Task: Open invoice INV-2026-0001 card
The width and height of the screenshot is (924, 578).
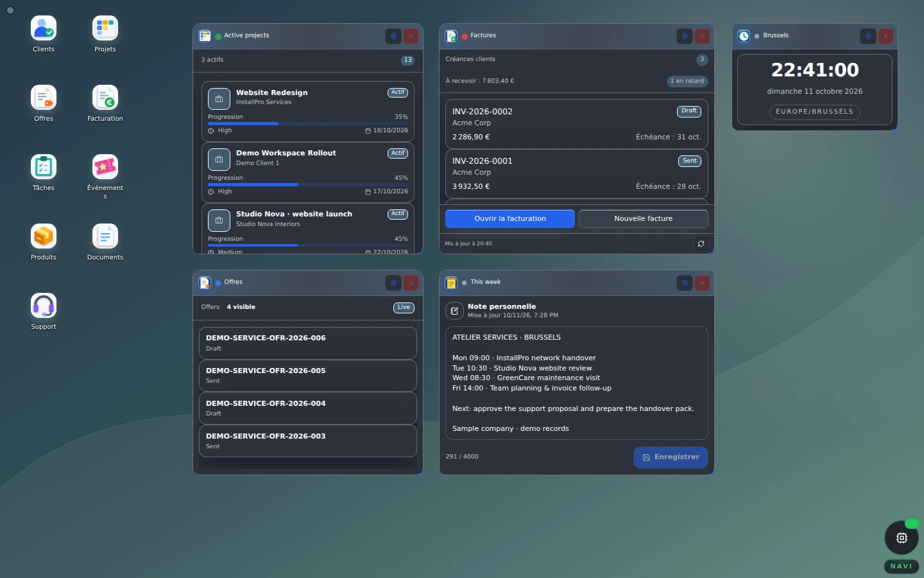Action: click(577, 173)
